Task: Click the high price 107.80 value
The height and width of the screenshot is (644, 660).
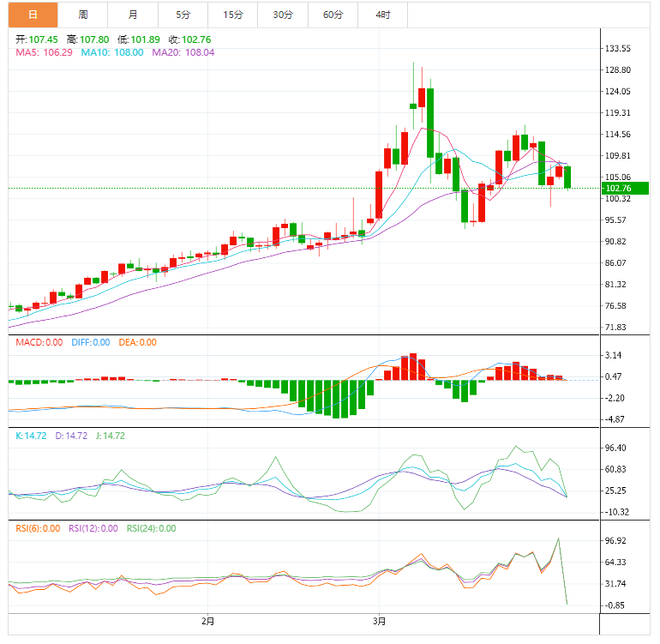Action: [x=94, y=39]
